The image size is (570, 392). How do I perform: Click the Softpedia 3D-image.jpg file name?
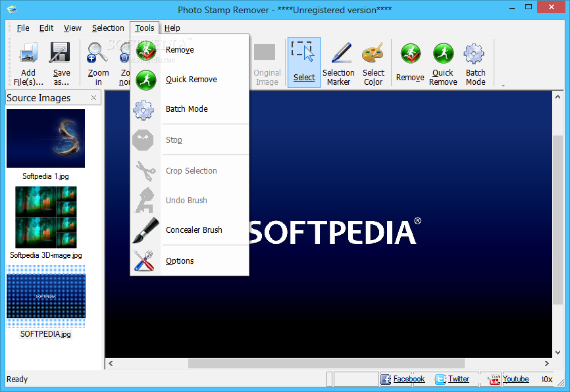[x=46, y=255]
